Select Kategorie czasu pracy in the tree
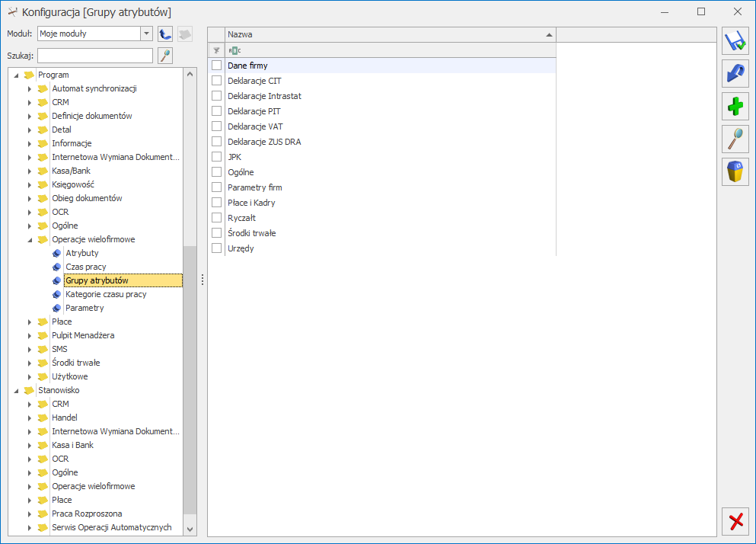 click(106, 294)
